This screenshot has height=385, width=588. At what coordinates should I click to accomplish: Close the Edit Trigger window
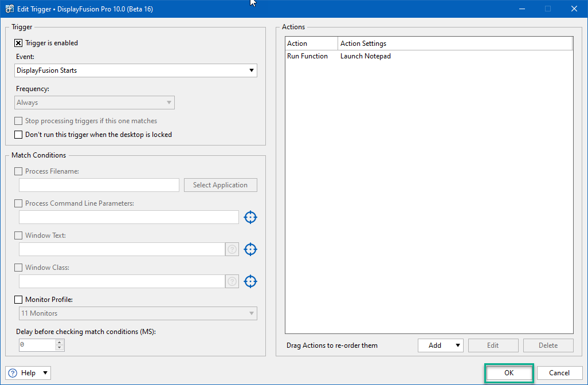pyautogui.click(x=574, y=9)
